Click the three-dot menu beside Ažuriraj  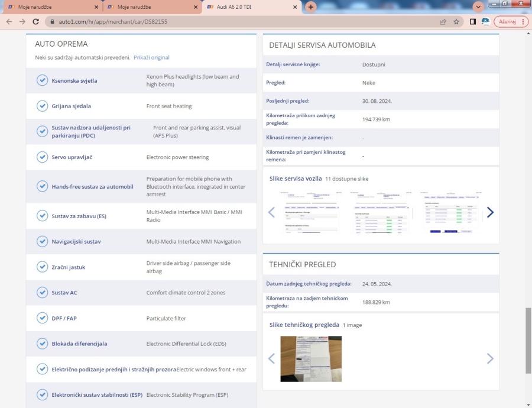coord(523,22)
